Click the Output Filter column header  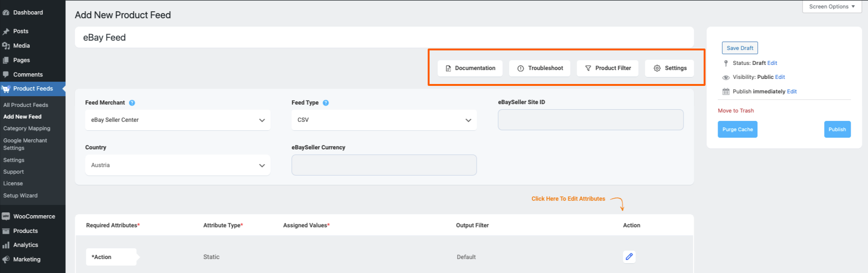pyautogui.click(x=473, y=225)
